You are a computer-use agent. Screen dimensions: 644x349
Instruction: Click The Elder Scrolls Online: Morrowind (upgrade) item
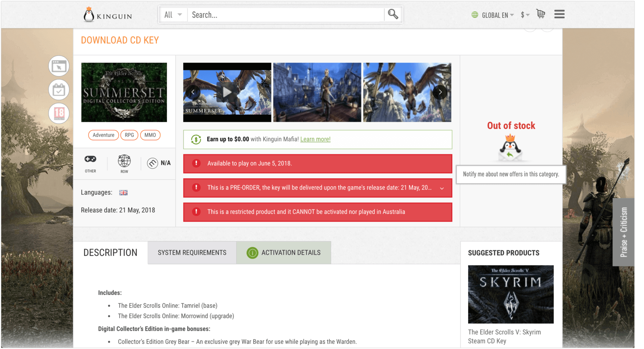click(176, 316)
